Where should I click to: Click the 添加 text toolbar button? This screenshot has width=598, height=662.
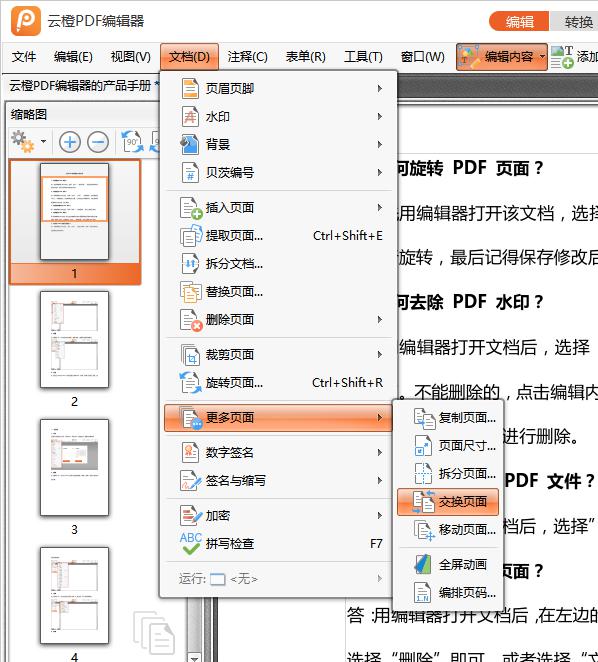point(574,57)
